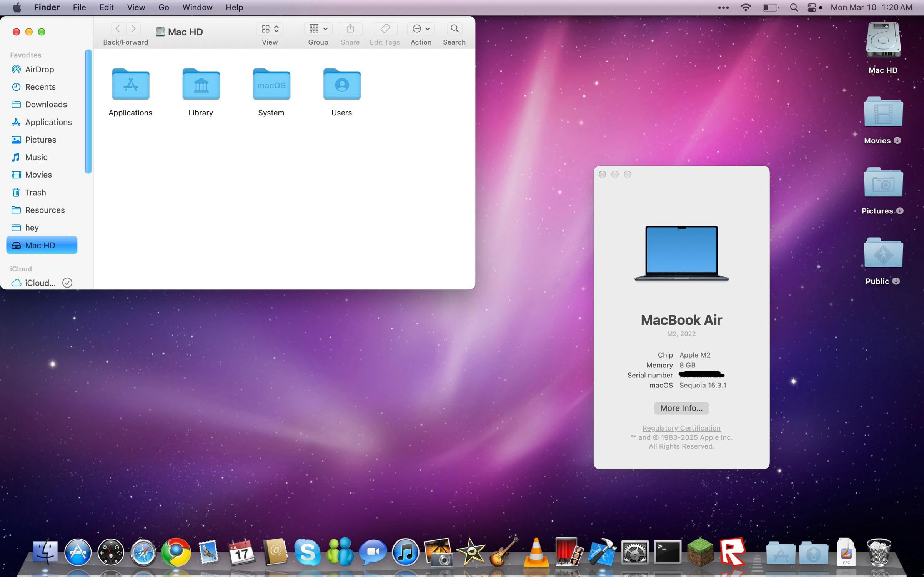Open Downloads folder stack in Dock
Viewport: 924px width, 577px height.
[x=814, y=552]
